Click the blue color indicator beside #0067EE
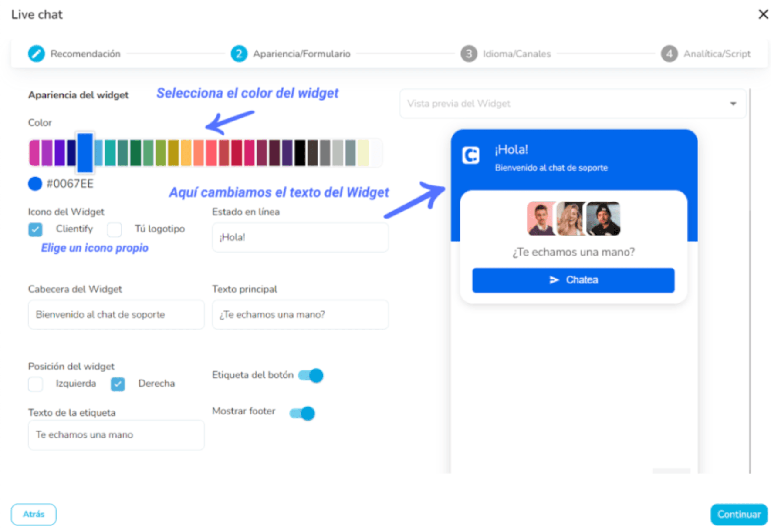Screen dimensions: 771x532 35,184
